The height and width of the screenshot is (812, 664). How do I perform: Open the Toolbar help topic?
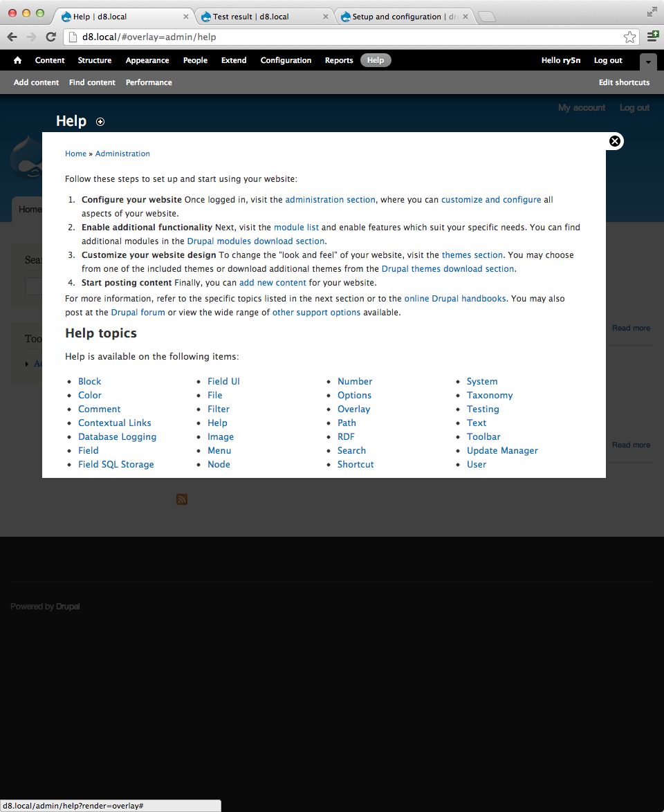(x=483, y=436)
